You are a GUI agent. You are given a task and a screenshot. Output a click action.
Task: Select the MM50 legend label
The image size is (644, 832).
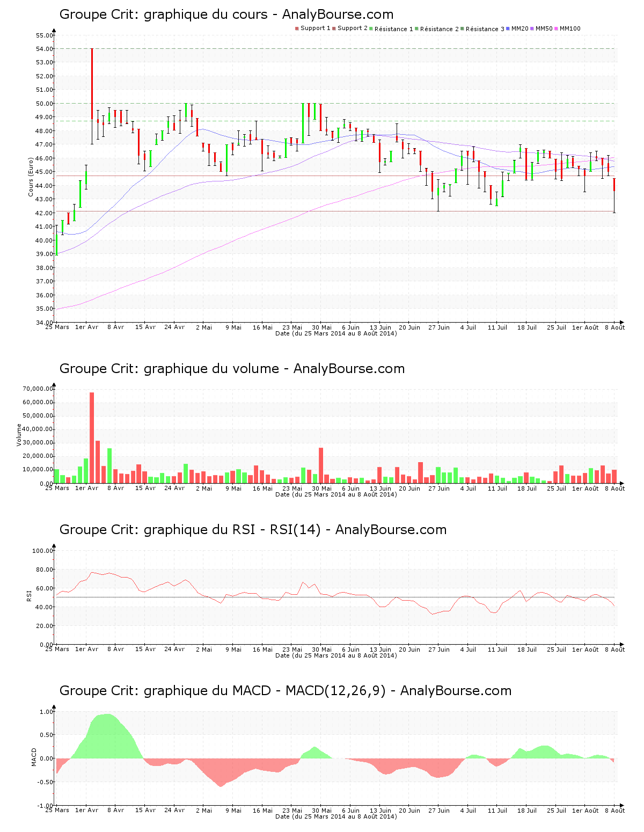544,28
